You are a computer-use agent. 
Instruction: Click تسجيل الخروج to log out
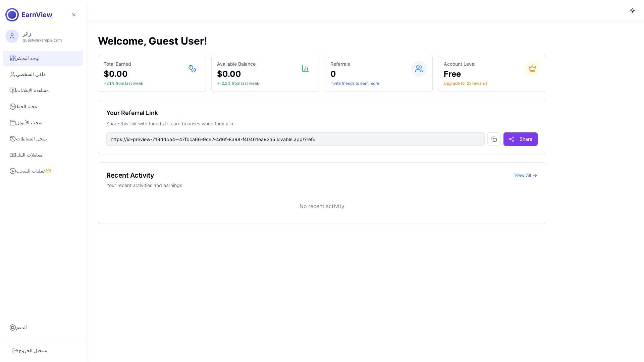tap(43, 351)
